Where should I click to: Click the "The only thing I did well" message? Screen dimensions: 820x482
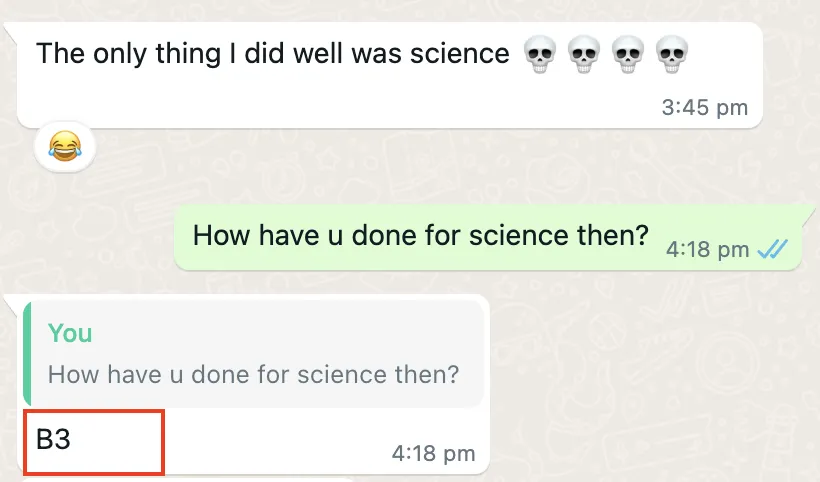click(272, 54)
